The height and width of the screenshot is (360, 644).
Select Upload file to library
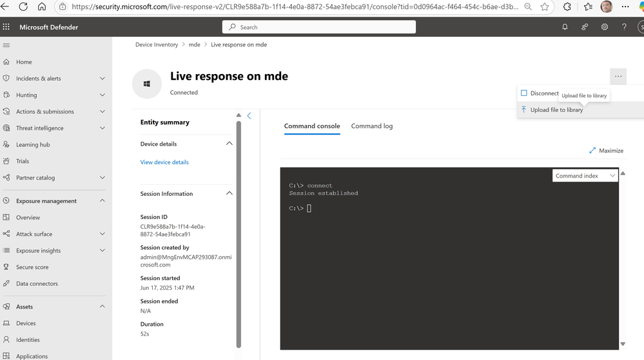pyautogui.click(x=556, y=109)
